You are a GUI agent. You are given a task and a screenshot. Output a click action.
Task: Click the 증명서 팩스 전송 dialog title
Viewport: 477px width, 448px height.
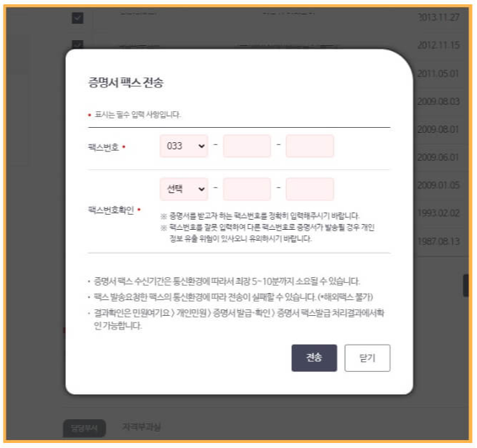(126, 83)
